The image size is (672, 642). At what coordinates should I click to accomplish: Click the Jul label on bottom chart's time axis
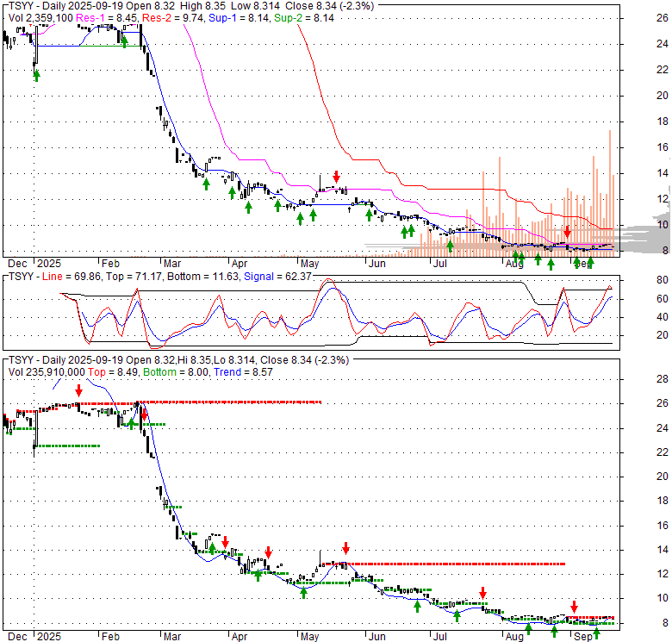coord(440,635)
